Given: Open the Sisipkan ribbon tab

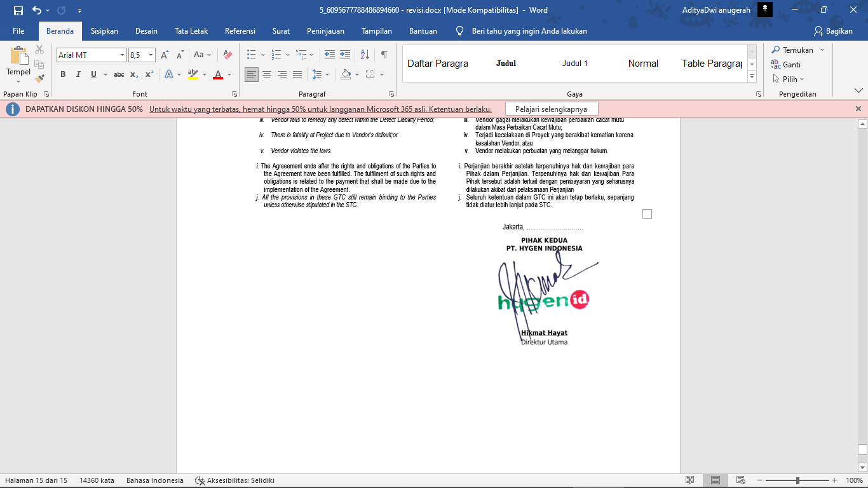Looking at the screenshot, I should (104, 31).
